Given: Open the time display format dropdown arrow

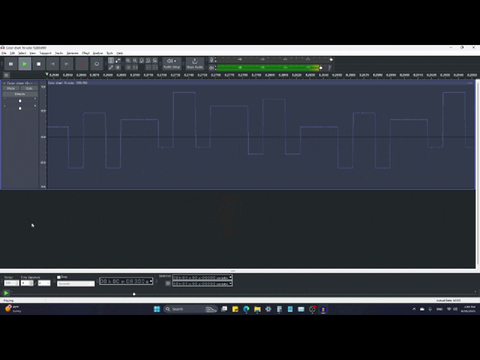Looking at the screenshot, I should 151,281.
